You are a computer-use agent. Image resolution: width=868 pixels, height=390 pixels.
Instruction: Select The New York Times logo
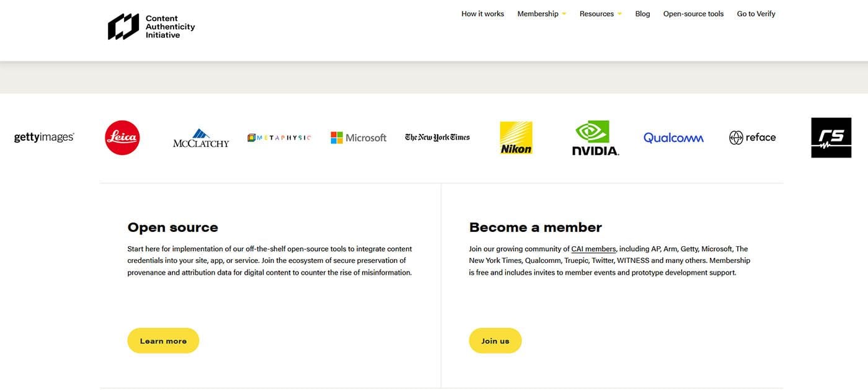click(437, 138)
